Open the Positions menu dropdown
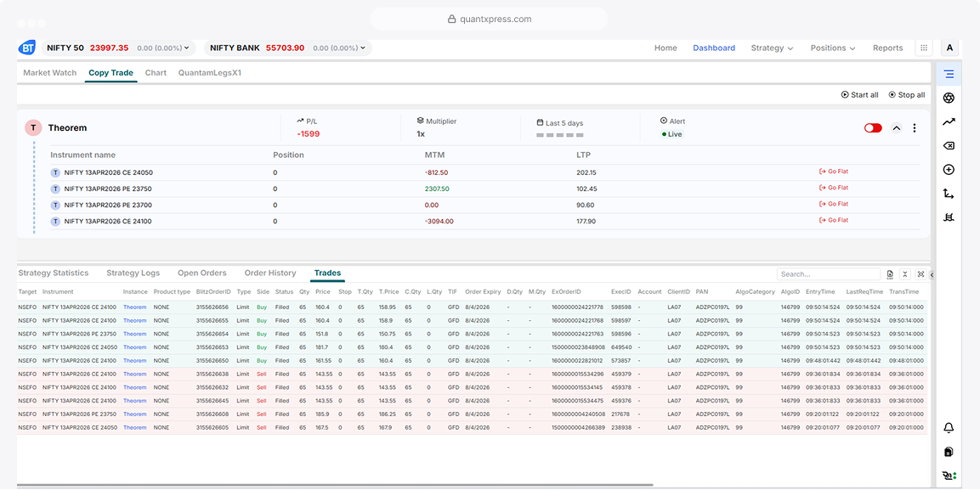The width and height of the screenshot is (980, 490). coord(833,48)
